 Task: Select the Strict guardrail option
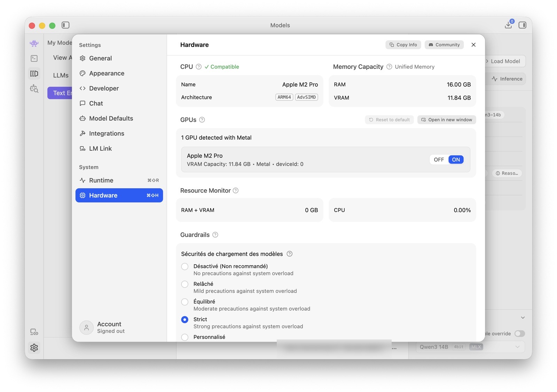click(x=185, y=320)
